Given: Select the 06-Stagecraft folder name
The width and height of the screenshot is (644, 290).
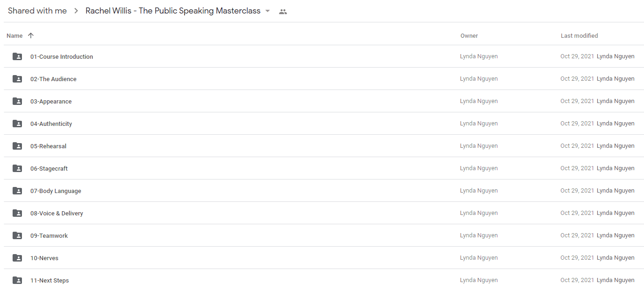Looking at the screenshot, I should [49, 169].
